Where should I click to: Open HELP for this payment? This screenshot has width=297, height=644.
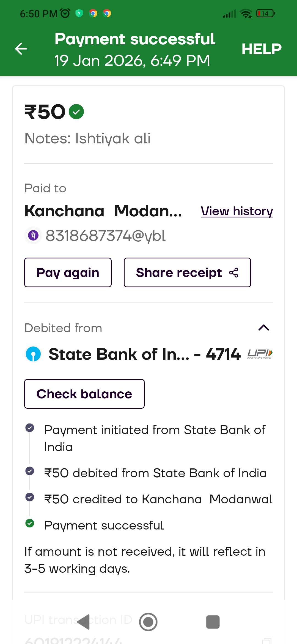pyautogui.click(x=261, y=49)
